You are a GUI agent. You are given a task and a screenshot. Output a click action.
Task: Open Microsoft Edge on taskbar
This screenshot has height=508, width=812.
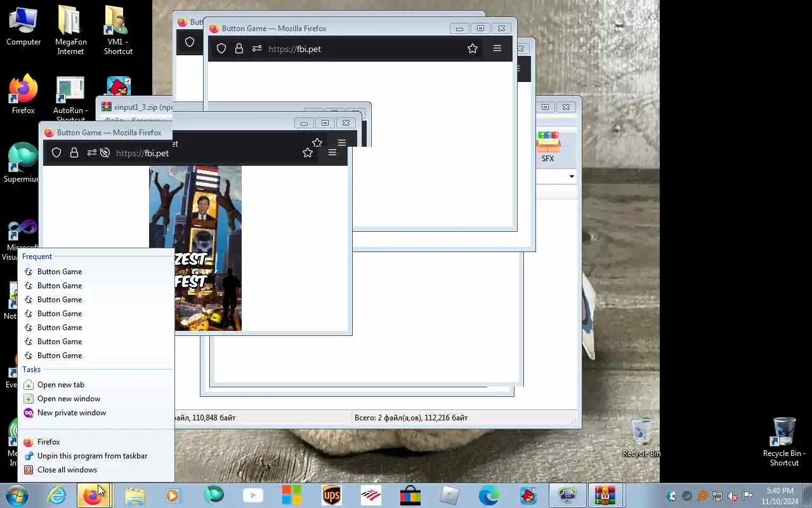488,495
